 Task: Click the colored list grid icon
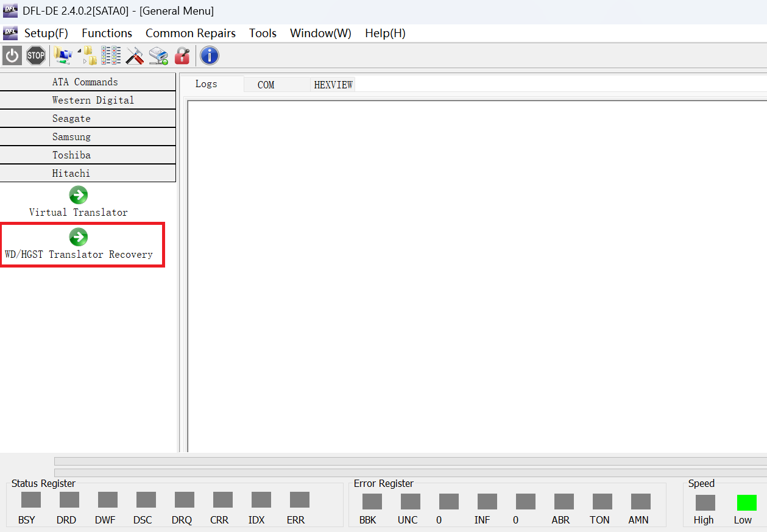pyautogui.click(x=111, y=56)
